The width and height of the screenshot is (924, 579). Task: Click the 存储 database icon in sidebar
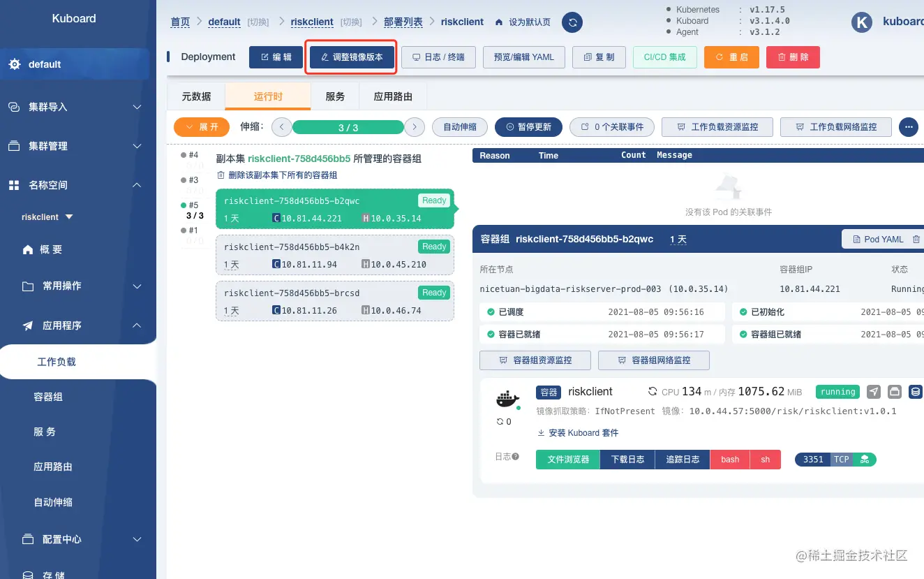point(28,576)
